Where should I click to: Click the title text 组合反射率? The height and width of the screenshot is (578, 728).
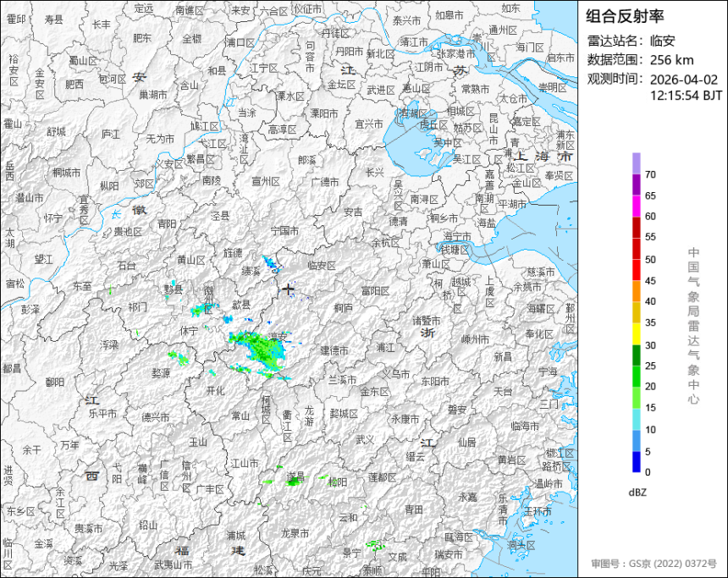click(625, 16)
